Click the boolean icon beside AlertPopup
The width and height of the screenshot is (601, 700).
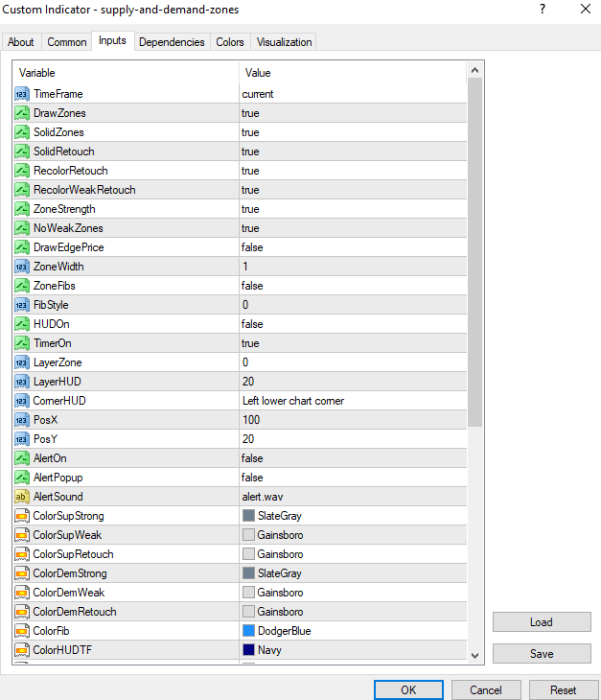click(22, 478)
